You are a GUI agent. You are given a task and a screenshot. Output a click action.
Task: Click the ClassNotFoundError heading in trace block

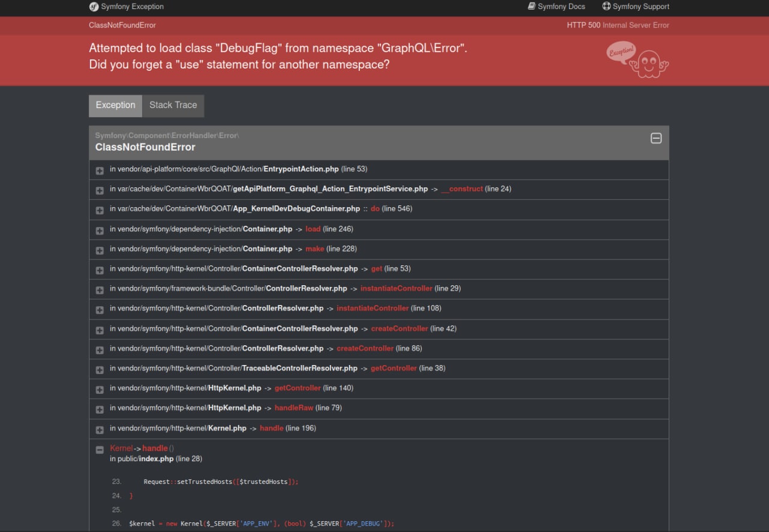[x=145, y=147]
